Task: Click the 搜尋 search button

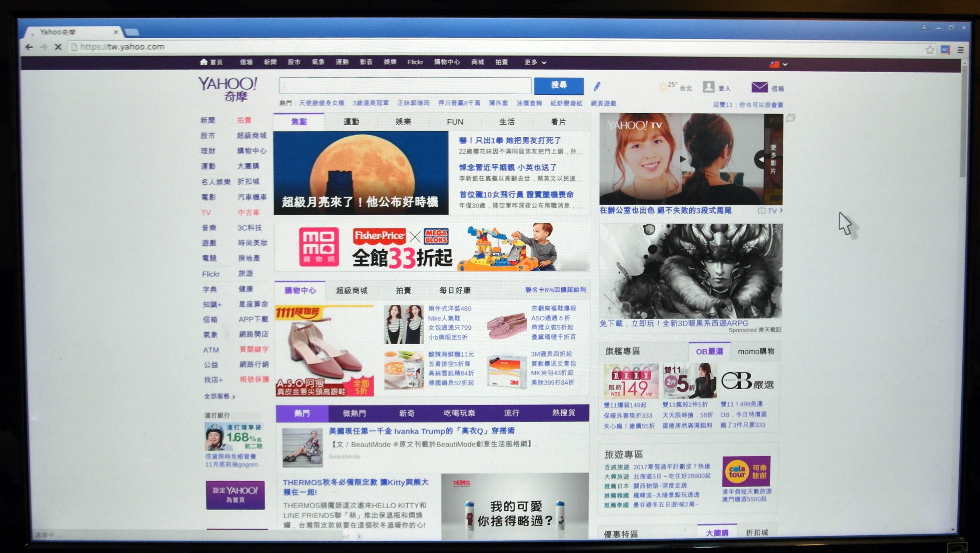Action: click(559, 86)
